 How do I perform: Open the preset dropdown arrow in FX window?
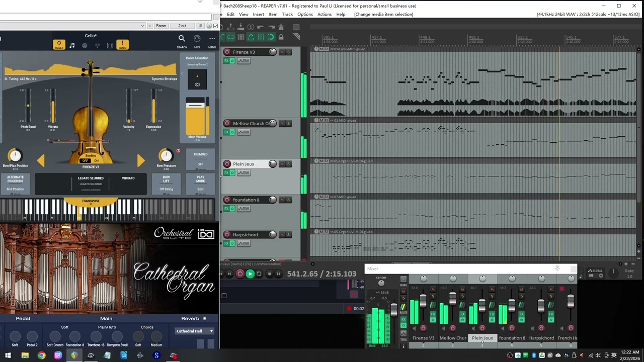(143, 26)
